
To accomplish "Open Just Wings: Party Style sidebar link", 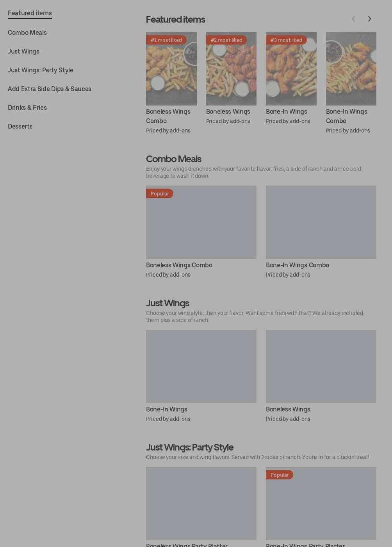I will click(41, 70).
